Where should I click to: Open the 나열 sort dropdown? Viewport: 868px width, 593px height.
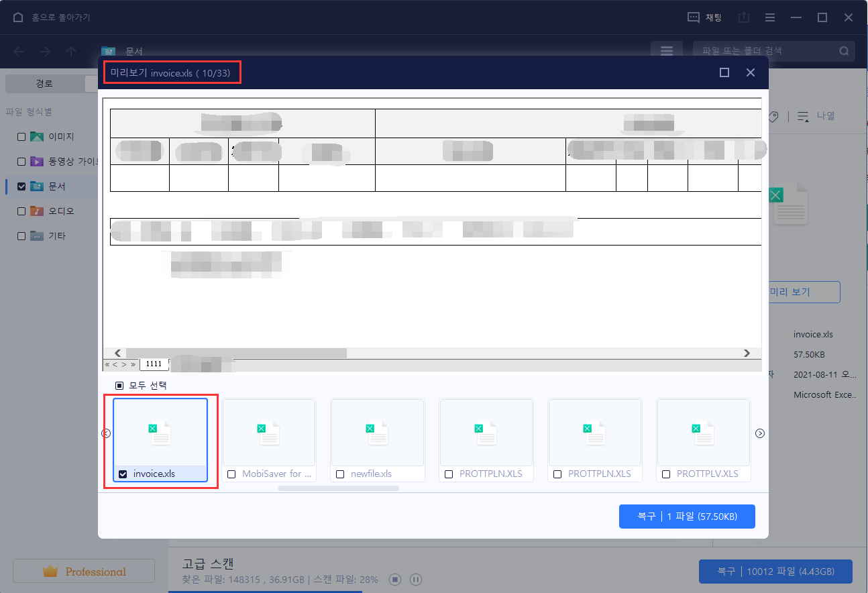(817, 116)
